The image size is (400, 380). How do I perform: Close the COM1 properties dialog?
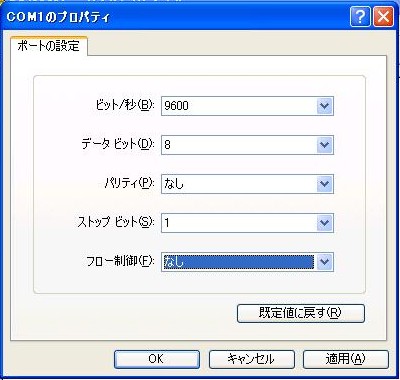pos(383,17)
